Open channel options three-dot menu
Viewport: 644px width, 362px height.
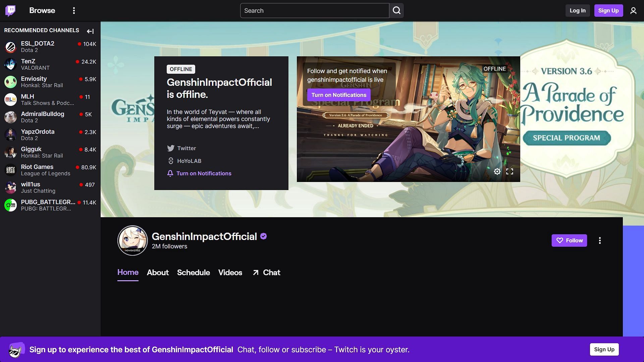pos(600,240)
